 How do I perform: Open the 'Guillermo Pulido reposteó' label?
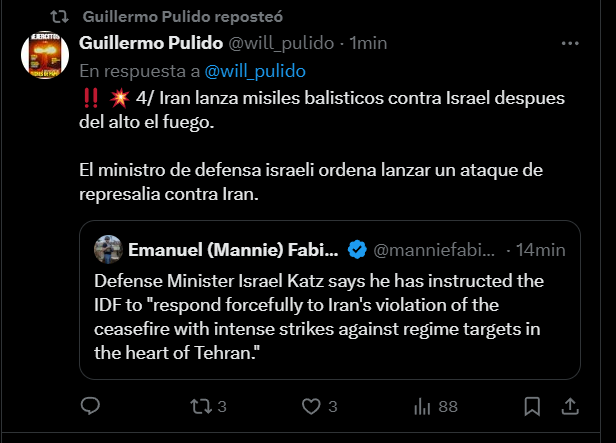183,17
